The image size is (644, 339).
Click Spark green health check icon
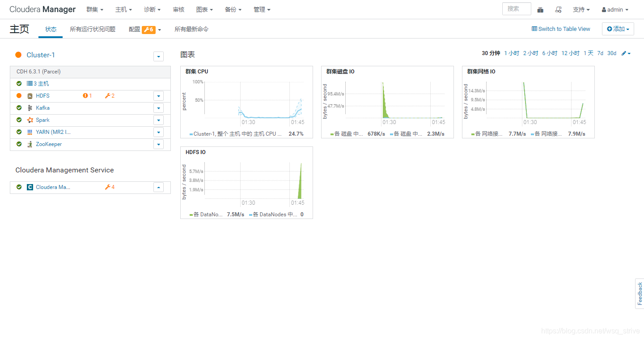coord(19,120)
